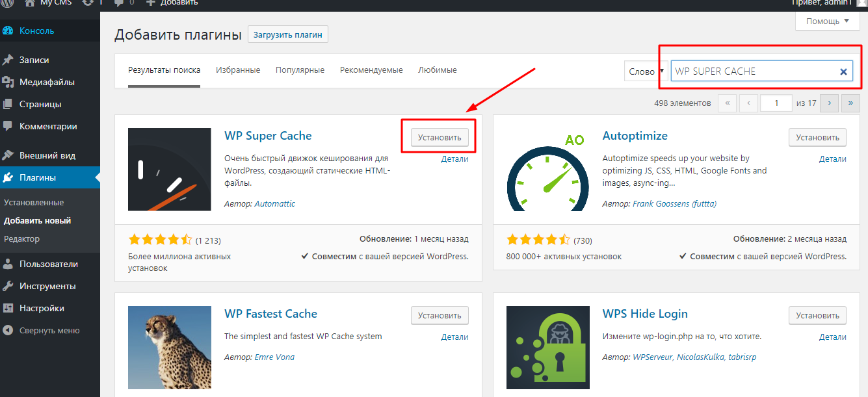View Детали for WP Super Cache
The image size is (868, 397).
pos(454,159)
